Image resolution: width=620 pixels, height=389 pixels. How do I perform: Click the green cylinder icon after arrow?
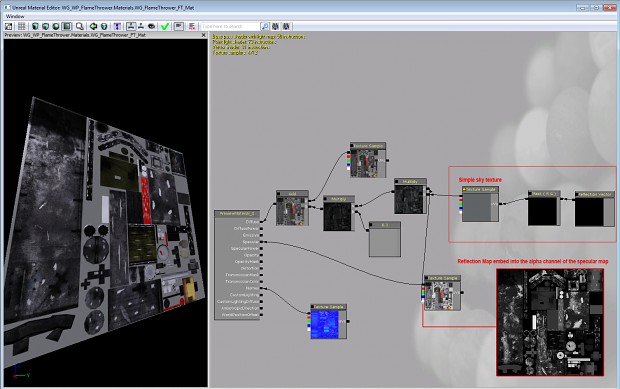coord(104,26)
